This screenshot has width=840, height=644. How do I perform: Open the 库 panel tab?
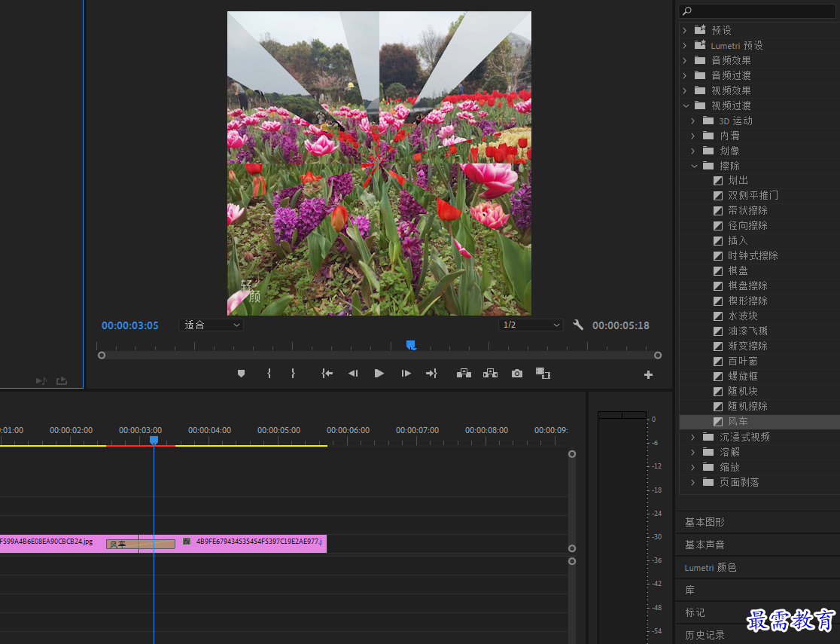[690, 590]
